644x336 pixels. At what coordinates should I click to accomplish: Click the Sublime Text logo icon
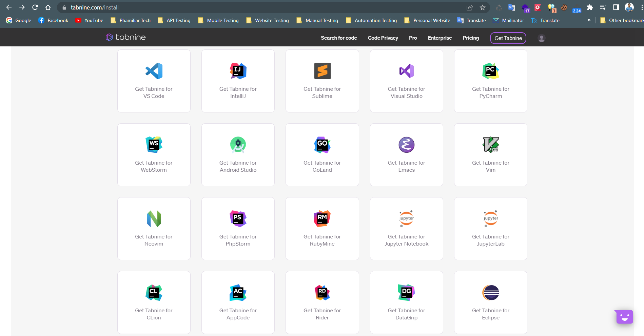click(x=322, y=71)
